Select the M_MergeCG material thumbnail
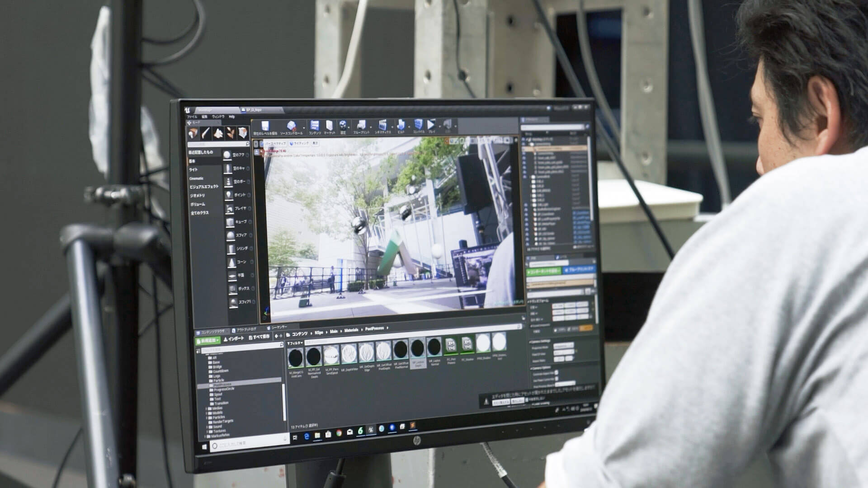This screenshot has height=488, width=868. (x=296, y=359)
